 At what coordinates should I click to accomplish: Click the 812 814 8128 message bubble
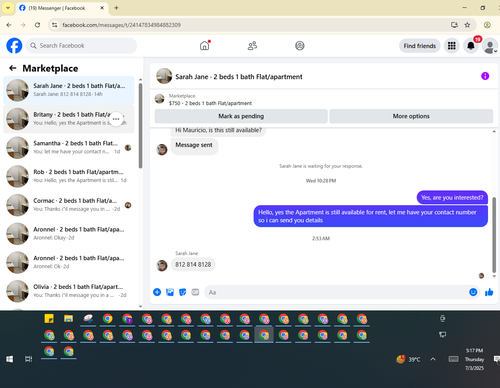click(193, 264)
